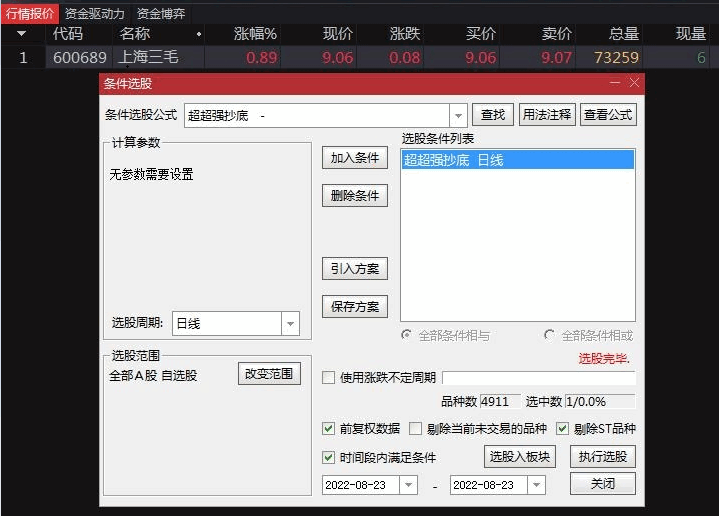719x516 pixels.
Task: Click total volume value 73259
Action: click(616, 57)
